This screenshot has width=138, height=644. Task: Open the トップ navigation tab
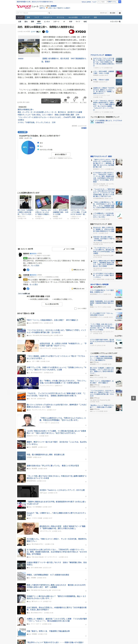pos(20,17)
